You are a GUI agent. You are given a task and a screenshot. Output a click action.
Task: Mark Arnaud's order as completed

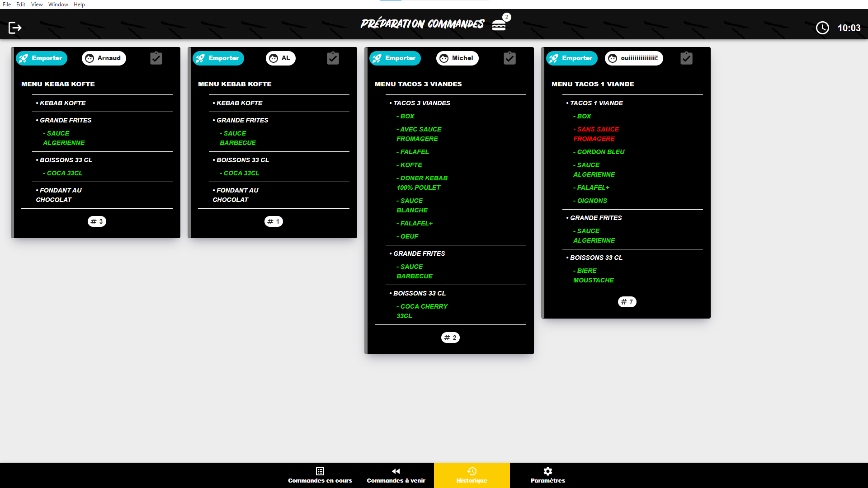click(x=156, y=58)
